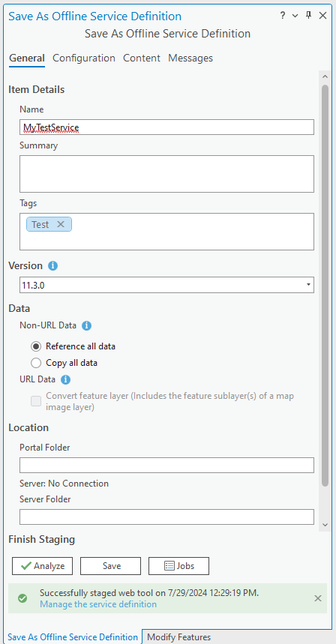This screenshot has height=644, width=336.
Task: Click the Analyze button
Action: (x=42, y=566)
